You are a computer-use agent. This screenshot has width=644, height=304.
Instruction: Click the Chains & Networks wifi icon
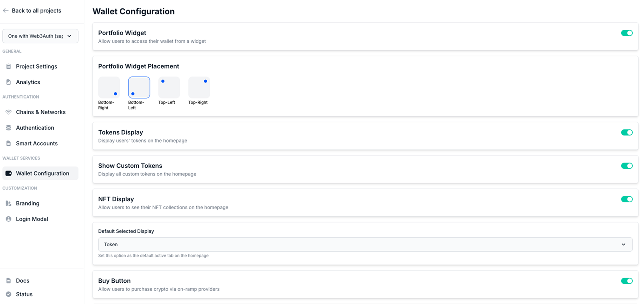[9, 112]
